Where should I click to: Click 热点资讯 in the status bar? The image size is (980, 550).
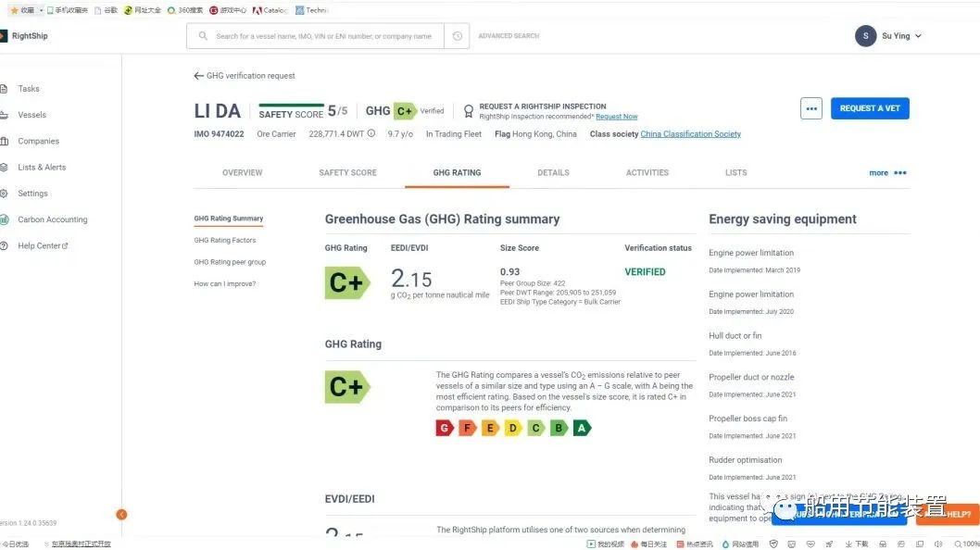[695, 544]
